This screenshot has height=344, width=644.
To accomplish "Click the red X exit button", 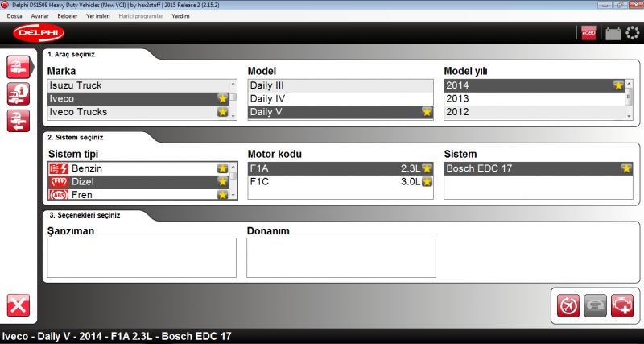I will 19,305.
